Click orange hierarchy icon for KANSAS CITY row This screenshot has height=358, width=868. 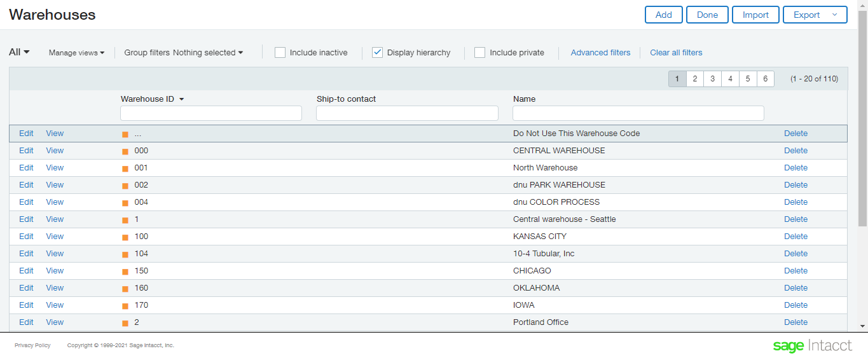point(125,237)
